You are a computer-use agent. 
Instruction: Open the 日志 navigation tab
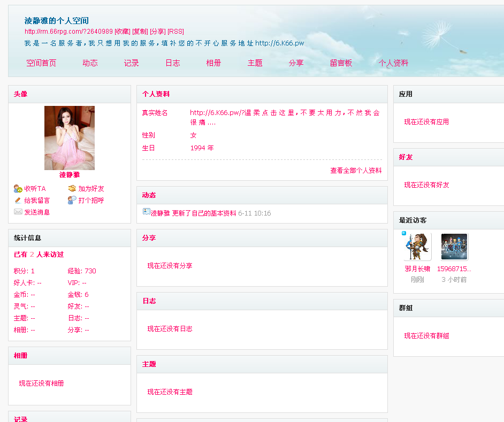point(173,63)
